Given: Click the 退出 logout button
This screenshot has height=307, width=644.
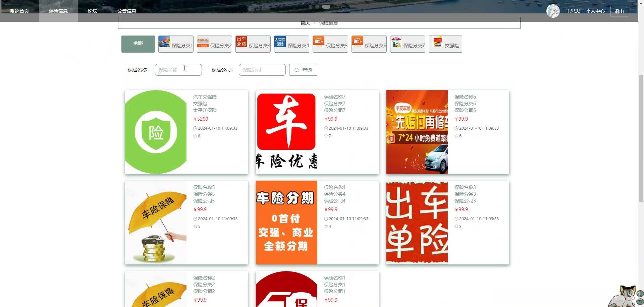Looking at the screenshot, I should pos(619,10).
